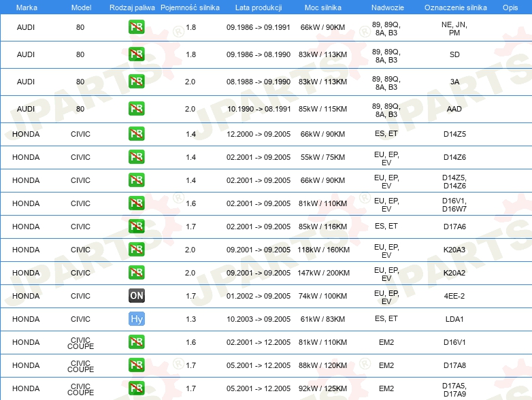Click production years 08.1988 -> 09.1990

click(x=259, y=82)
